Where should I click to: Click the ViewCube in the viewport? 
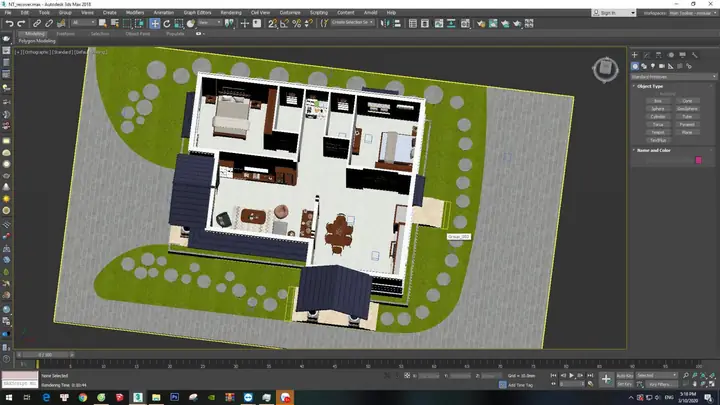coord(605,68)
